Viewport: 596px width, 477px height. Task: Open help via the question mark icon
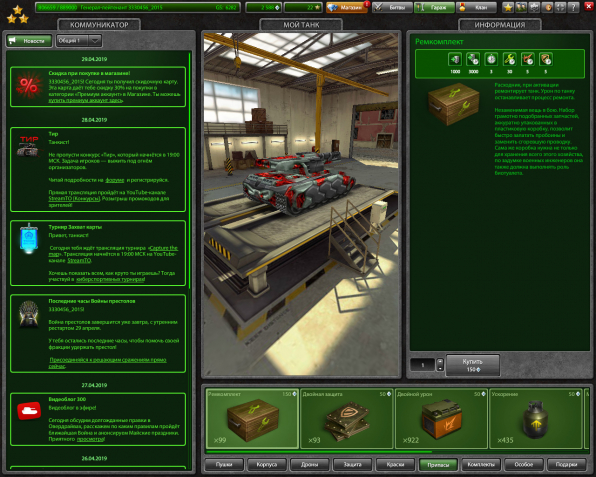(x=574, y=7)
